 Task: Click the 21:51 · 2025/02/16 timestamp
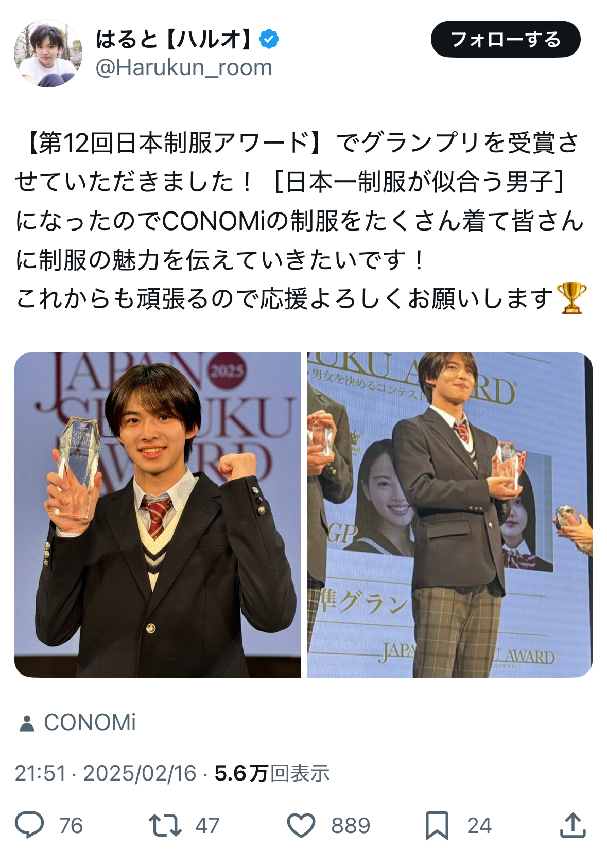pyautogui.click(x=106, y=773)
